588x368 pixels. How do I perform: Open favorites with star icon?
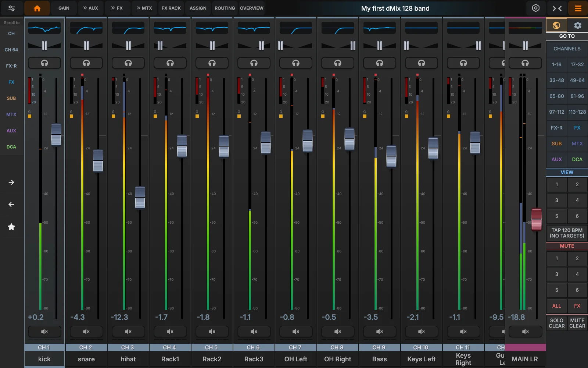coord(11,227)
